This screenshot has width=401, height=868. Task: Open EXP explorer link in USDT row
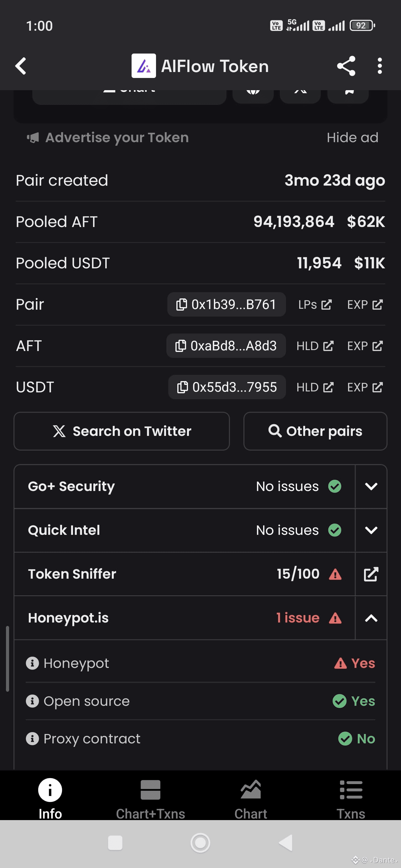[x=365, y=388]
